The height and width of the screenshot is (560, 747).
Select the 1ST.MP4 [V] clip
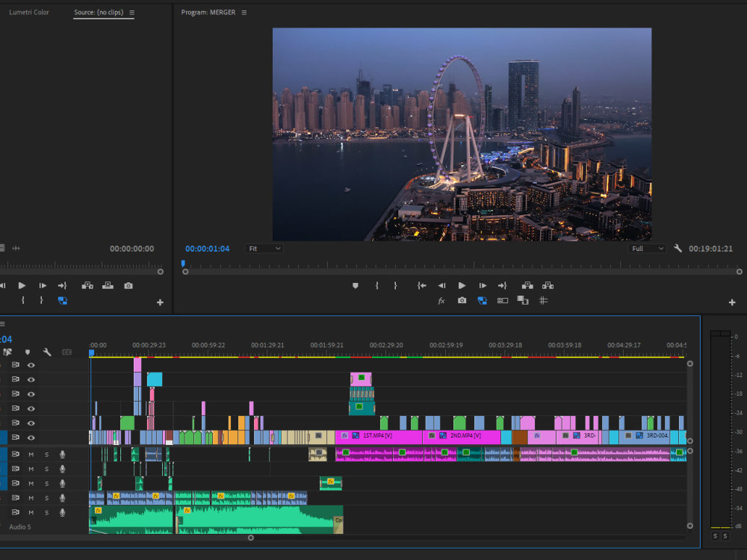[379, 436]
